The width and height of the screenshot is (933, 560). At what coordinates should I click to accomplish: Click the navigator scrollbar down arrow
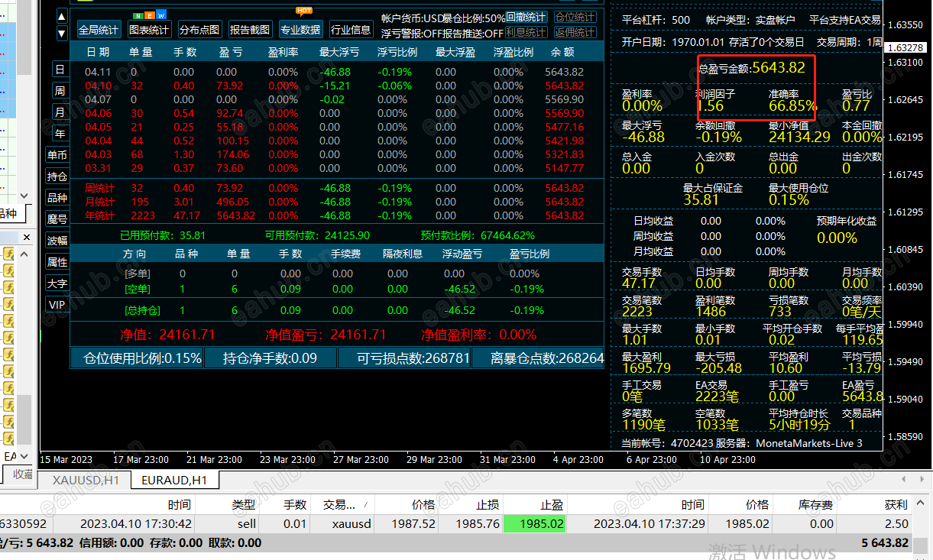tap(24, 455)
